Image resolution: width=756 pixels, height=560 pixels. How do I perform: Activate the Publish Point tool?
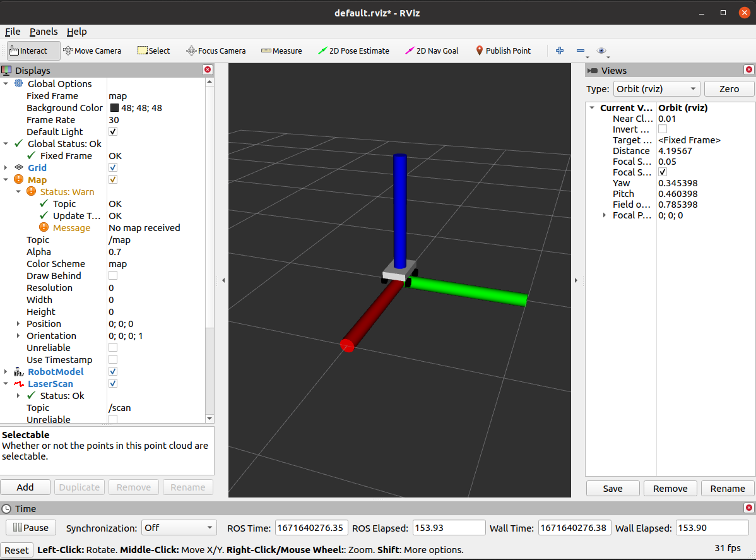[x=503, y=51]
